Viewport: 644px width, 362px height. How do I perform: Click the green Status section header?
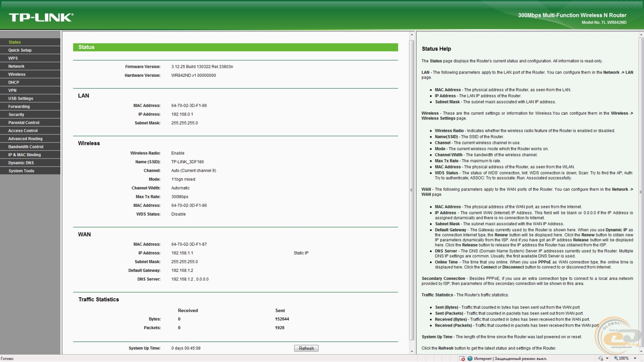[x=235, y=47]
